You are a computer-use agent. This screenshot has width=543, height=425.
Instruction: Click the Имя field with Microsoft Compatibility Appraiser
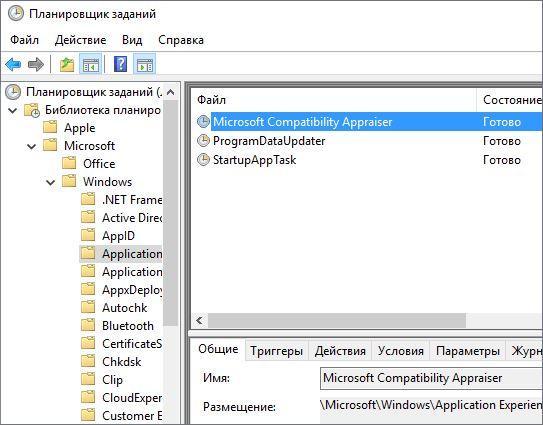pyautogui.click(x=431, y=378)
